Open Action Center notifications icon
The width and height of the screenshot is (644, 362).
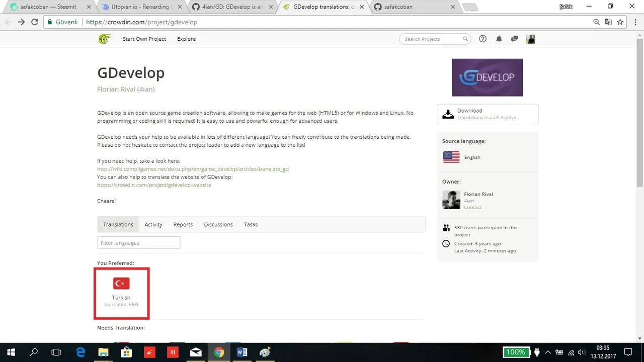[x=628, y=352]
